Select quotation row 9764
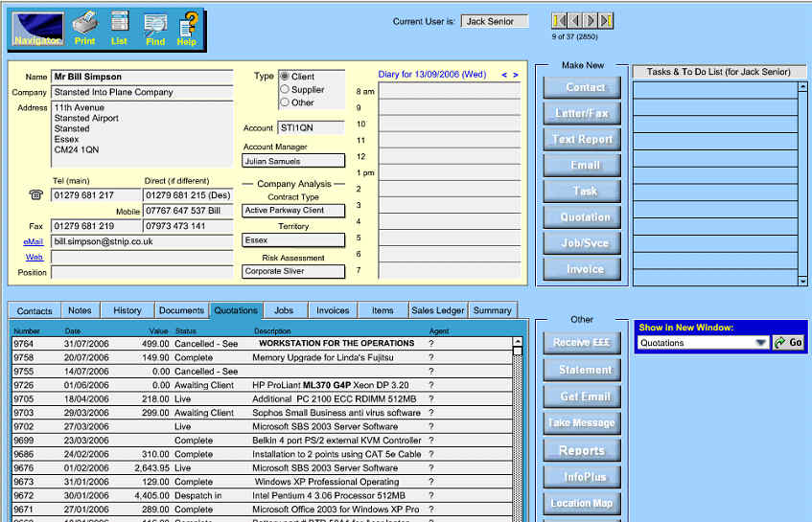 coord(262,344)
